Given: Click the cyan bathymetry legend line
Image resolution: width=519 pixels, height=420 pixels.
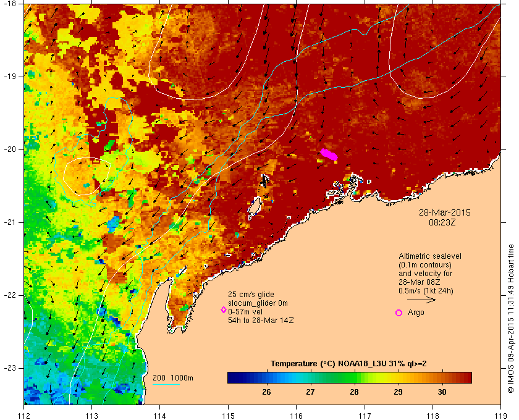Looking at the screenshot, I should (x=166, y=384).
